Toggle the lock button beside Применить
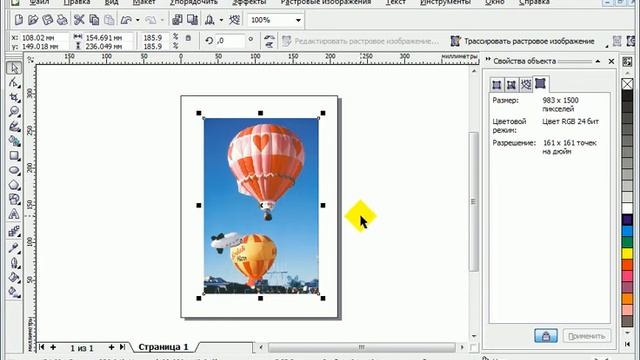Viewport: 640px width, 360px height. point(546,336)
